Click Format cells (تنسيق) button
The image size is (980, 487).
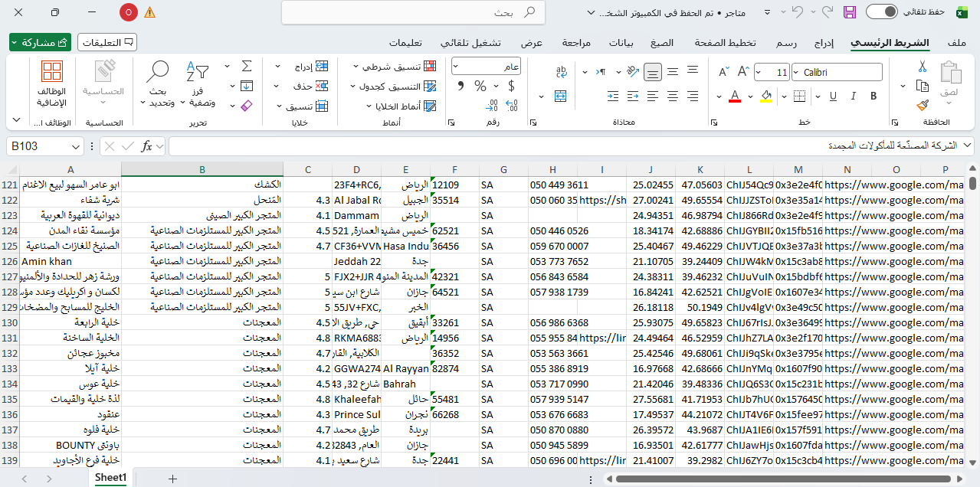coord(308,106)
